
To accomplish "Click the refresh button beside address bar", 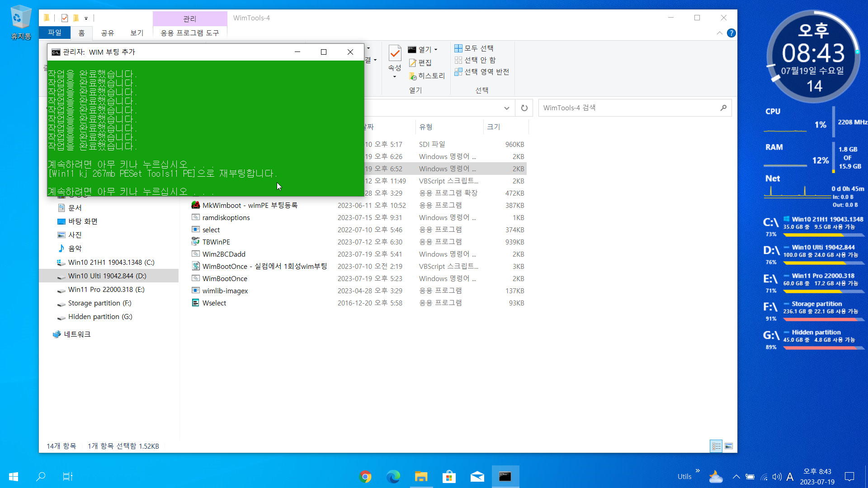I will click(x=524, y=108).
